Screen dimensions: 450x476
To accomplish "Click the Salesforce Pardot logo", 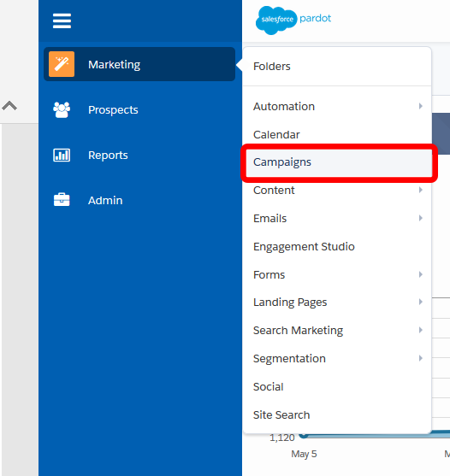I will [x=293, y=20].
